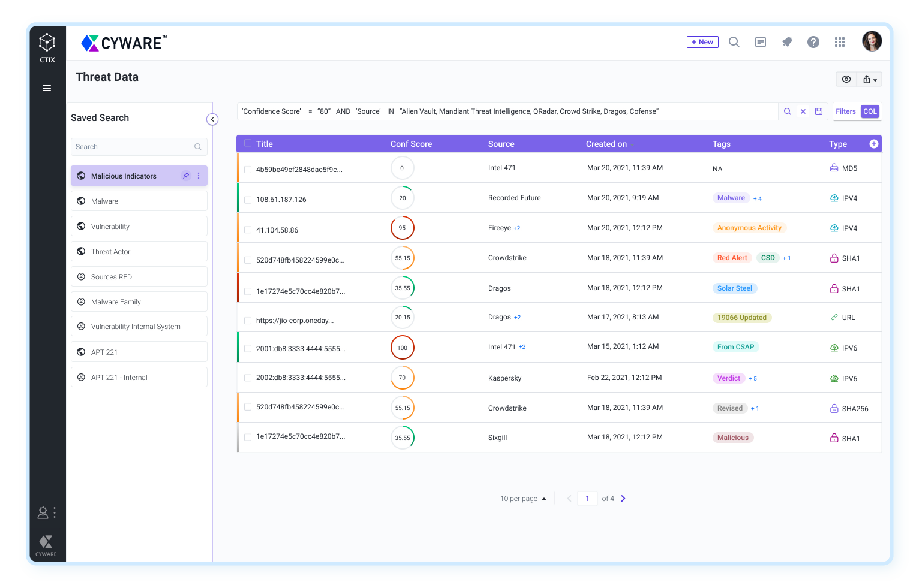Check the box for 108.61.187.126
Image resolution: width=919 pixels, height=588 pixels.
(x=248, y=200)
